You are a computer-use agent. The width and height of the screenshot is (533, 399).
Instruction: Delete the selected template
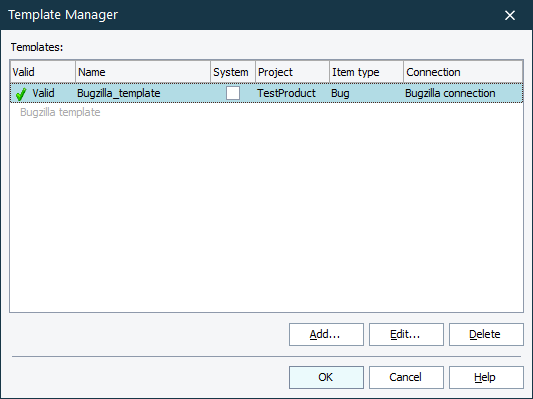coord(486,334)
